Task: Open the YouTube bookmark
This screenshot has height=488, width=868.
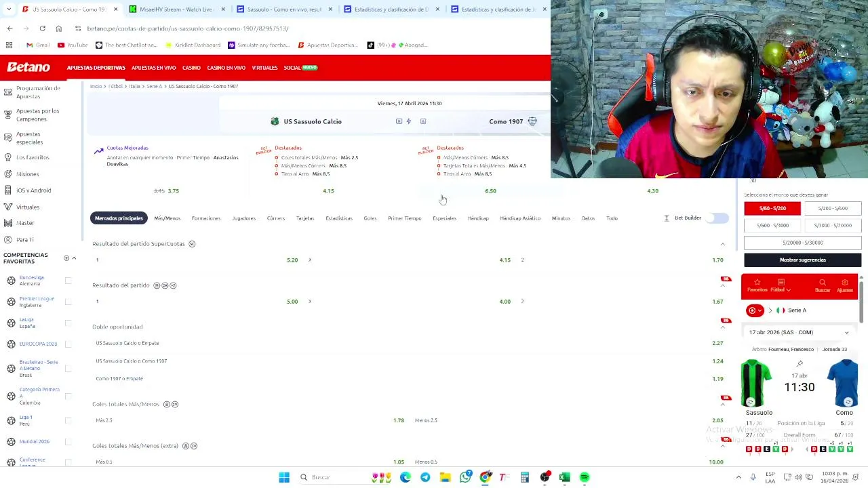Action: coord(73,45)
